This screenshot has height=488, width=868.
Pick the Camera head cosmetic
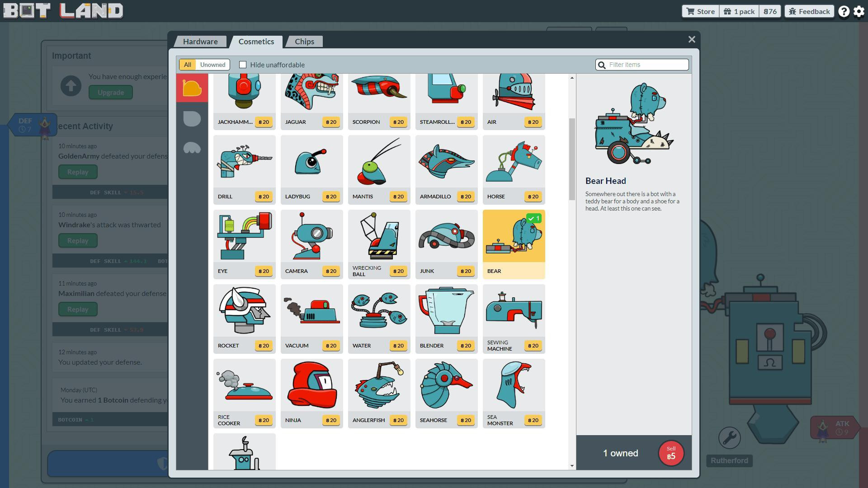coord(311,244)
